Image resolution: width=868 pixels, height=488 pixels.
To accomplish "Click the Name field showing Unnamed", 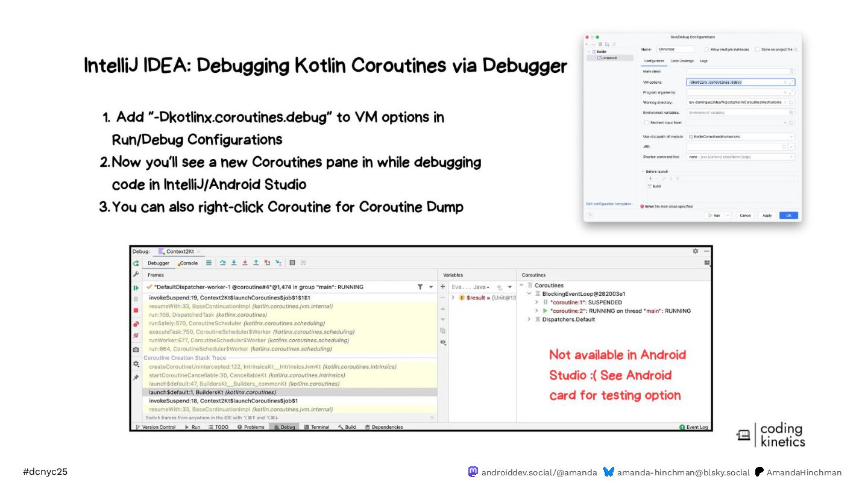I will click(675, 49).
